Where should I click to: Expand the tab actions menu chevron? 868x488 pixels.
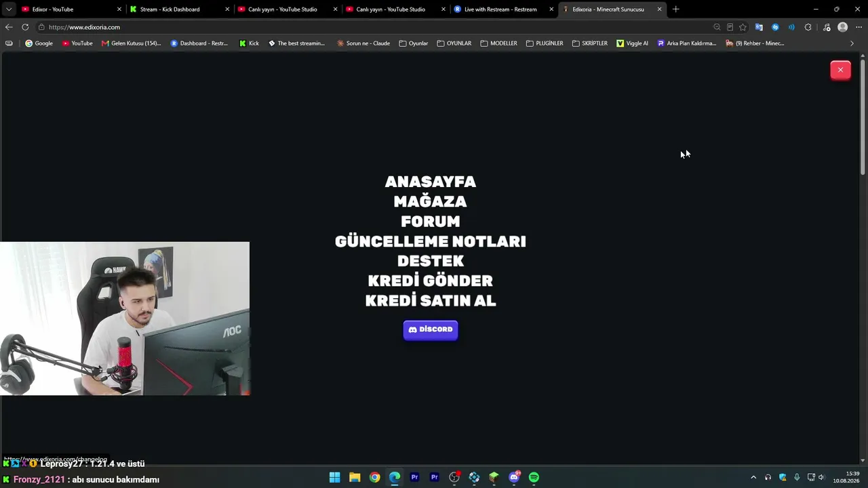[9, 9]
